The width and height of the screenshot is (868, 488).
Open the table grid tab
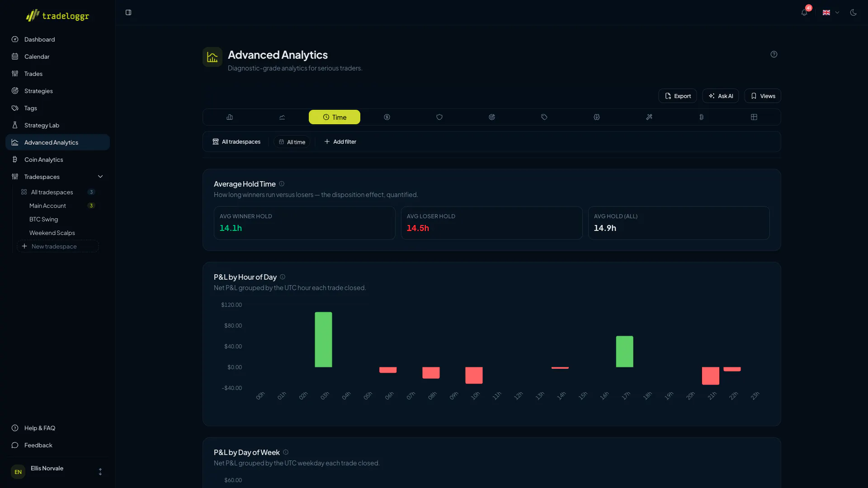(x=754, y=117)
